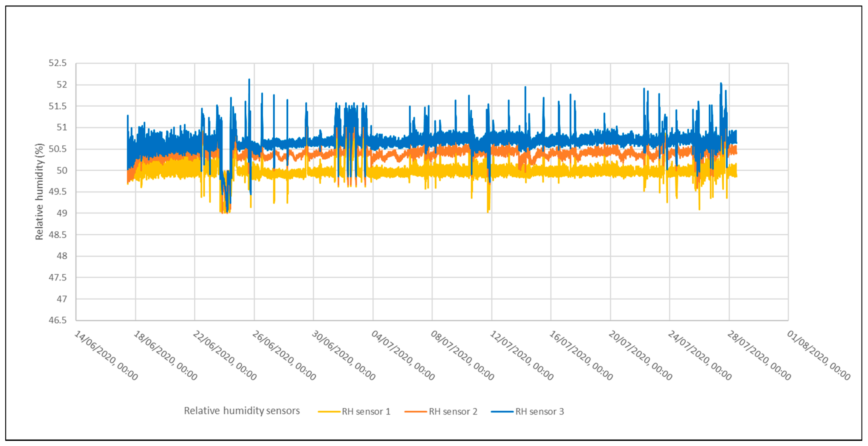Viewport: 868px width, 446px height.
Task: Click the 01/08/2020, 00:00 date label
Action: [x=818, y=356]
